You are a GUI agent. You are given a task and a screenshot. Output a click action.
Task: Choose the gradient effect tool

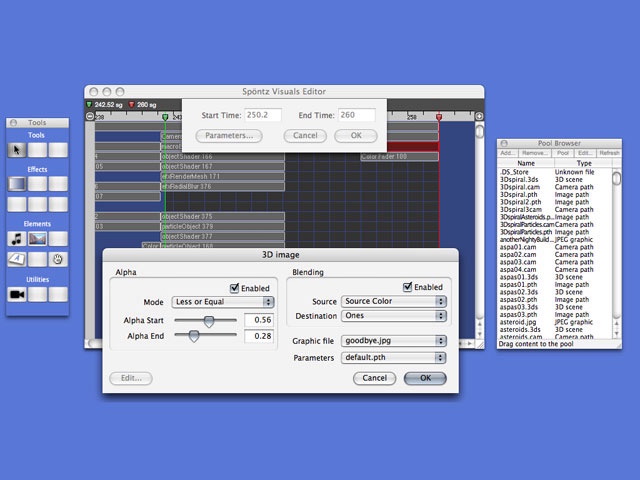click(17, 184)
